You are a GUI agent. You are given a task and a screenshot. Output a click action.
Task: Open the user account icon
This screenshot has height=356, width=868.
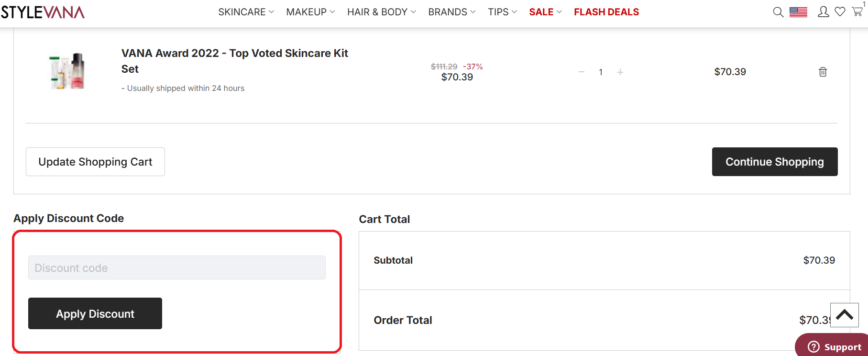pyautogui.click(x=823, y=12)
